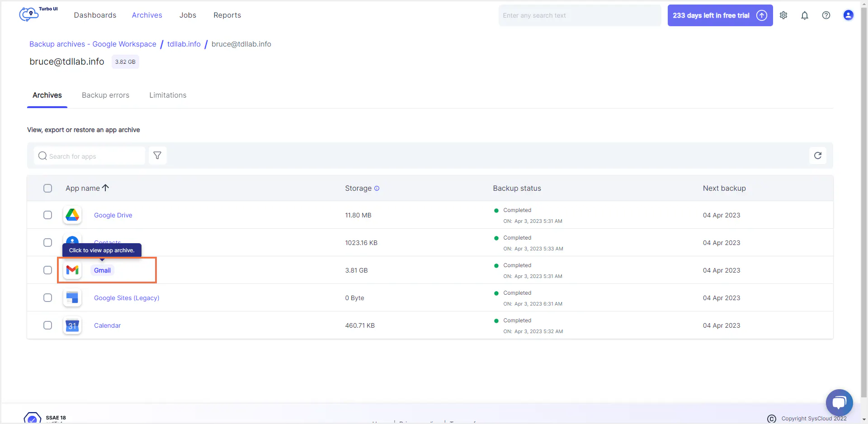Check the Contacts row checkbox

47,243
